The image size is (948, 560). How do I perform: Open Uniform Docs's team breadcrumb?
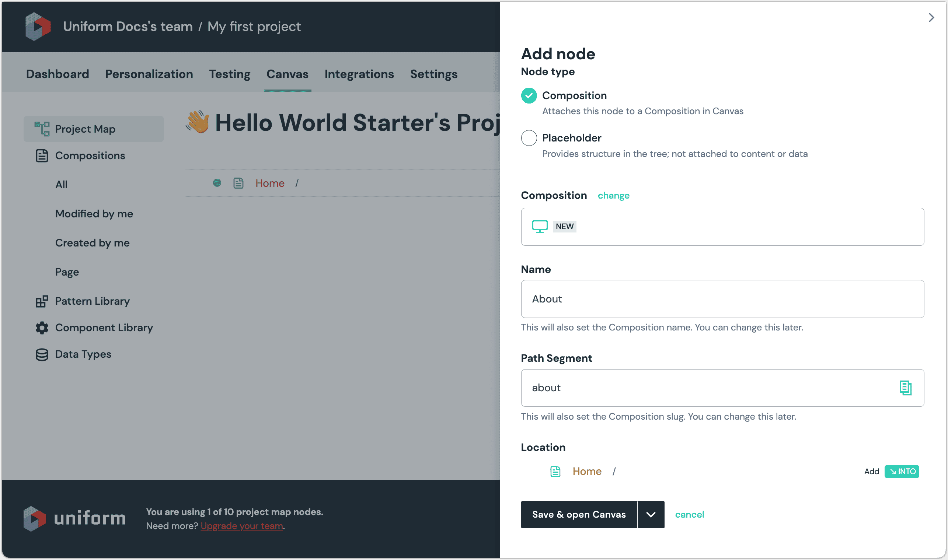(x=128, y=27)
